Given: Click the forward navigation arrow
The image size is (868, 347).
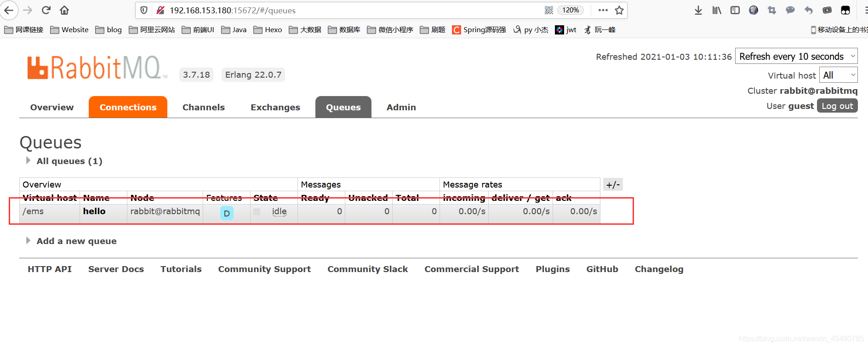Looking at the screenshot, I should 28,10.
